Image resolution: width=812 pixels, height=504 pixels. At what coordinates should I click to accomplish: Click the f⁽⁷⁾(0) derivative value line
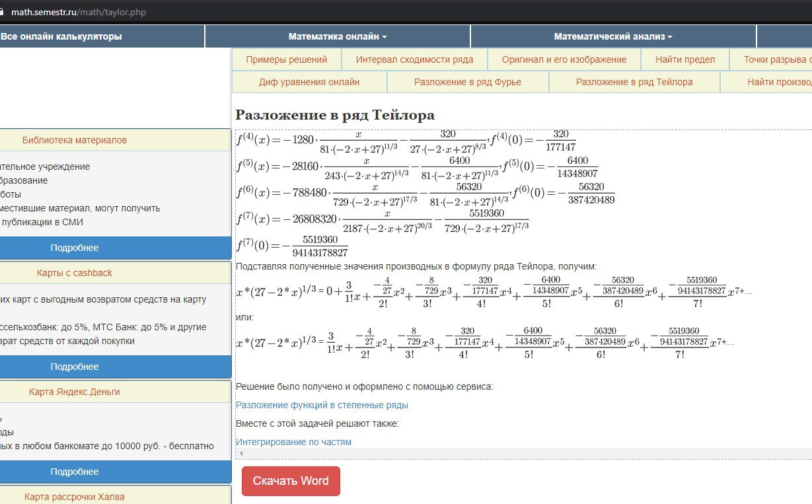292,246
